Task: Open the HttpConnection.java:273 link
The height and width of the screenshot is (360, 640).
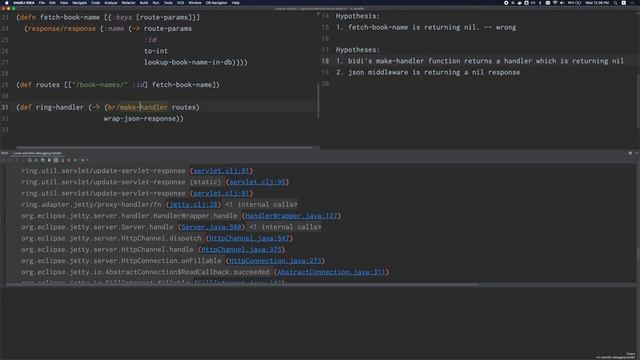Action: 275,260
